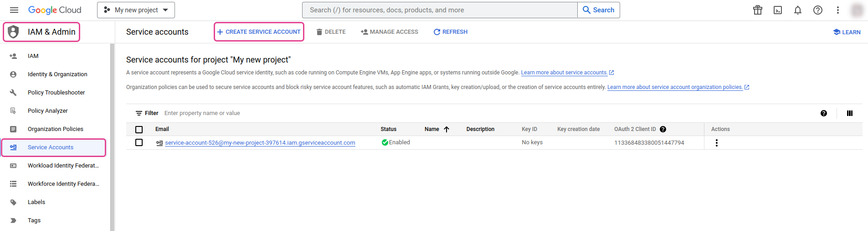
Task: Click Manage Access button
Action: (390, 32)
